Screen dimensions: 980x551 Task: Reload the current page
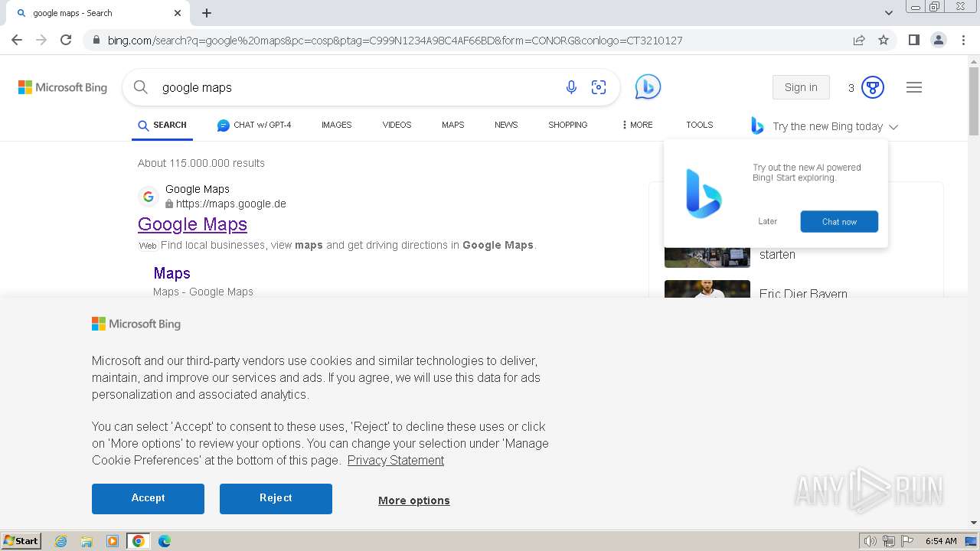click(66, 40)
